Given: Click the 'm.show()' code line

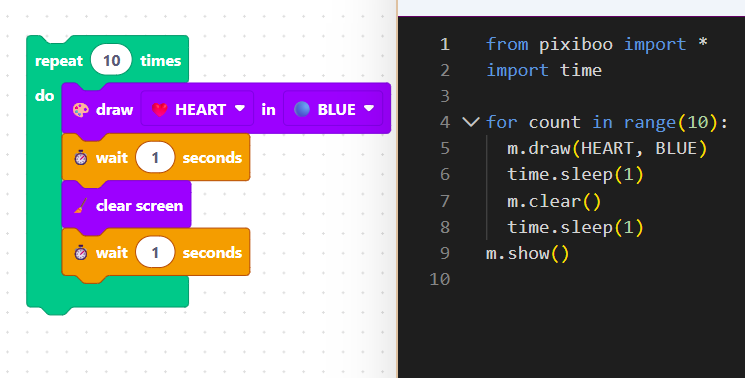Looking at the screenshot, I should (527, 254).
